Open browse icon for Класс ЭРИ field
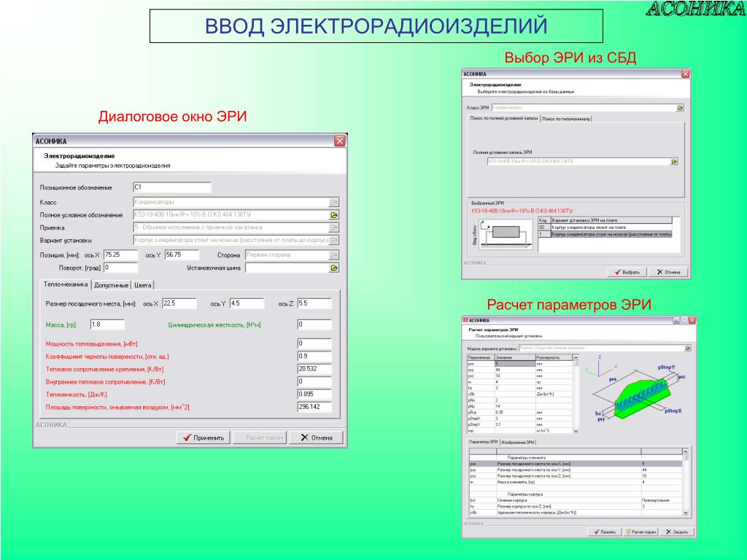This screenshot has height=560, width=747. click(x=681, y=108)
